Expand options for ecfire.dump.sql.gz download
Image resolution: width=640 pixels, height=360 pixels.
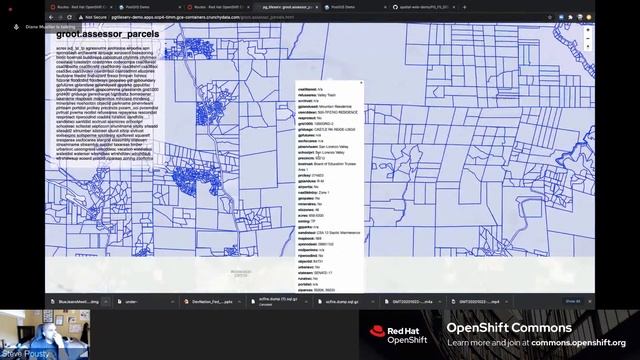click(x=373, y=302)
